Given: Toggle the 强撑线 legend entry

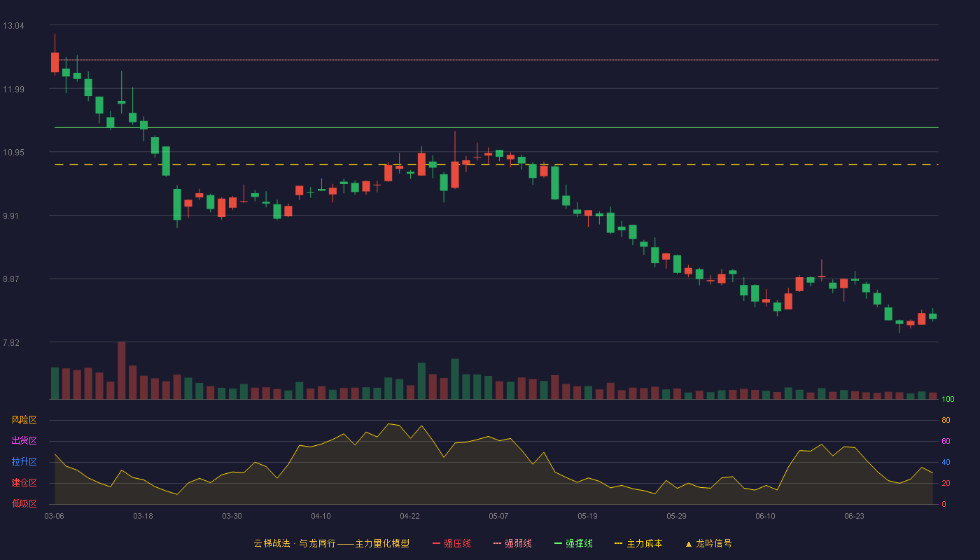Looking at the screenshot, I should point(573,543).
